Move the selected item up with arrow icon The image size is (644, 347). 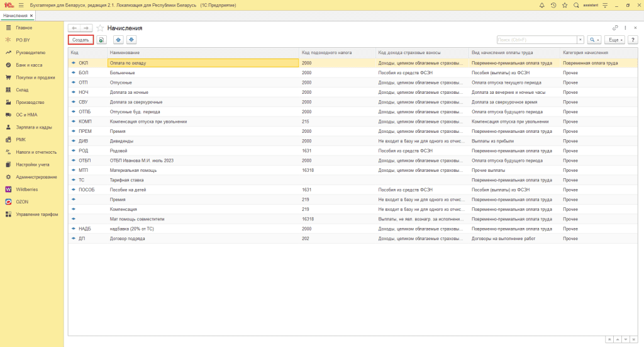(x=119, y=40)
